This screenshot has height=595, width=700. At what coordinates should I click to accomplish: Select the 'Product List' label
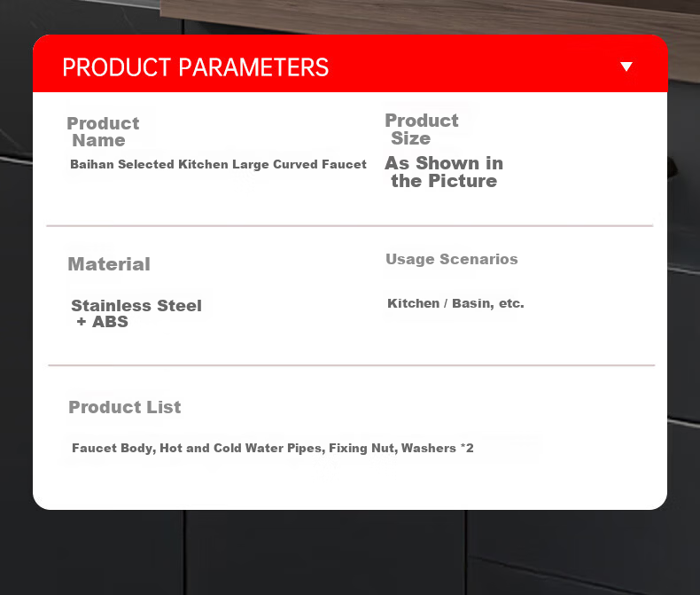(125, 407)
